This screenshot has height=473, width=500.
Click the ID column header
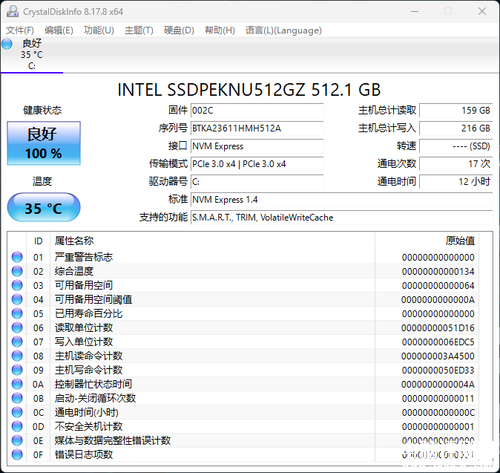38,241
